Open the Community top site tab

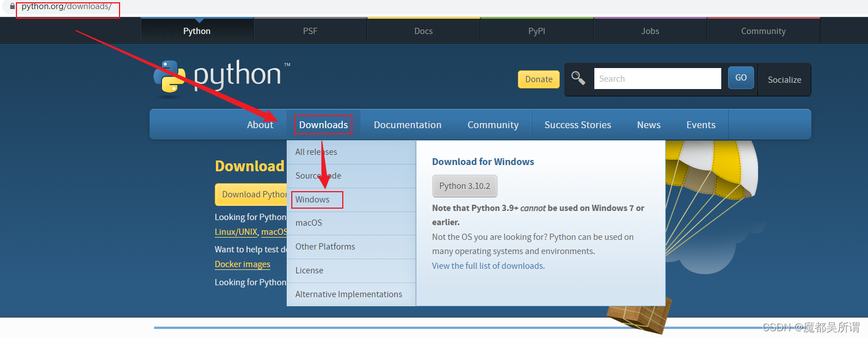pyautogui.click(x=764, y=31)
